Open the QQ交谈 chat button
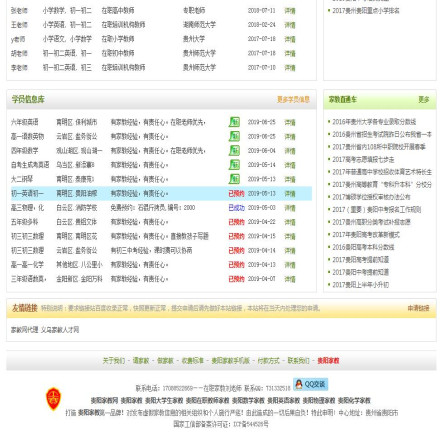This screenshot has height=440, width=440. tap(311, 384)
